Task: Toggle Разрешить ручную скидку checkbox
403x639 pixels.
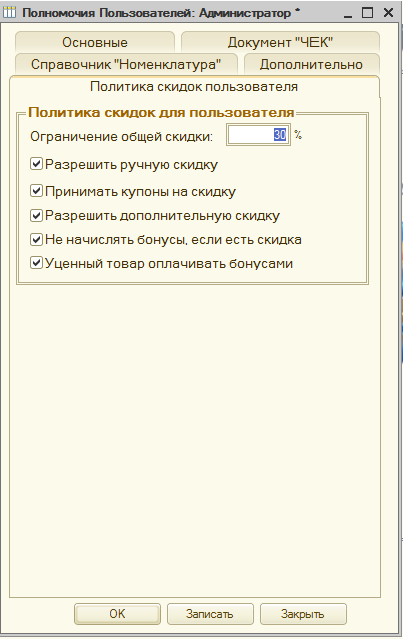Action: click(36, 164)
